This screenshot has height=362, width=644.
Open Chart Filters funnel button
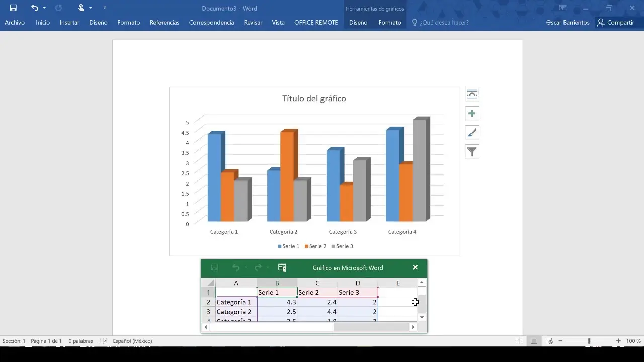pyautogui.click(x=472, y=152)
